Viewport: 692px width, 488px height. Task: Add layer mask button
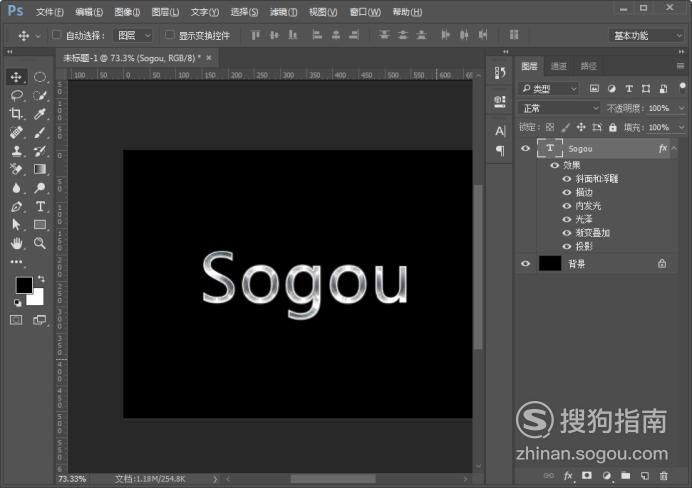coord(587,476)
